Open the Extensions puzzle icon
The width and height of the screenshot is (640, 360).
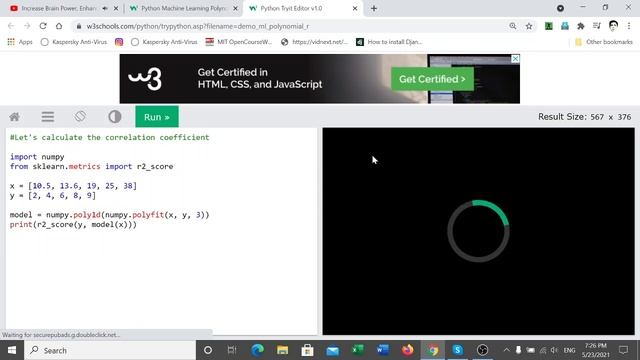(x=580, y=26)
